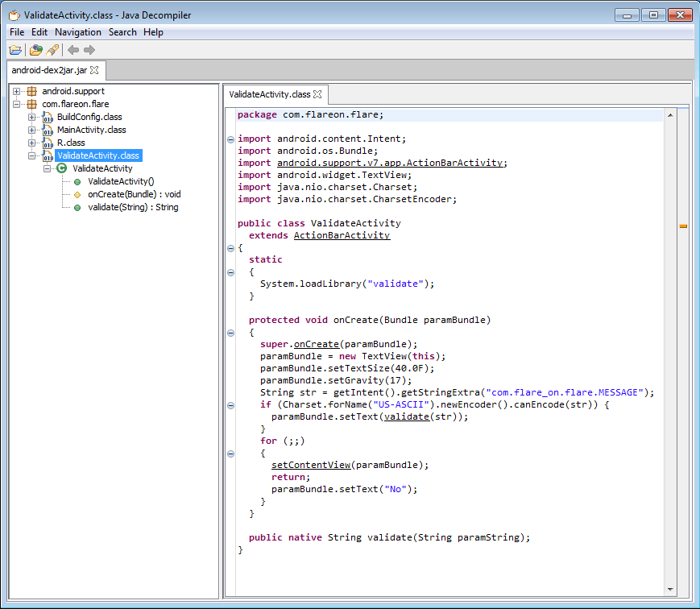Image resolution: width=700 pixels, height=609 pixels.
Task: Click the open jar archive toolbar icon
Action: (35, 49)
